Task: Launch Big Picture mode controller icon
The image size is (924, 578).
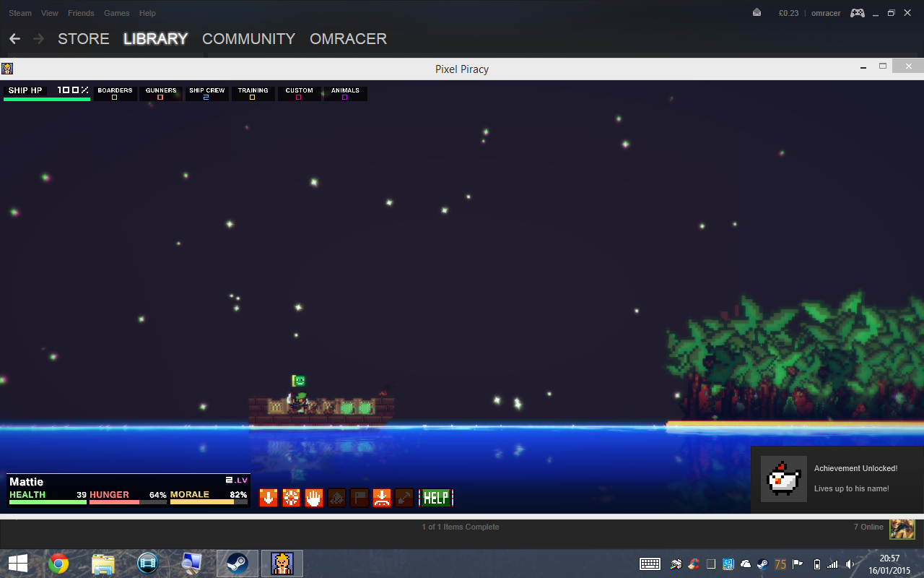Action: coord(857,13)
